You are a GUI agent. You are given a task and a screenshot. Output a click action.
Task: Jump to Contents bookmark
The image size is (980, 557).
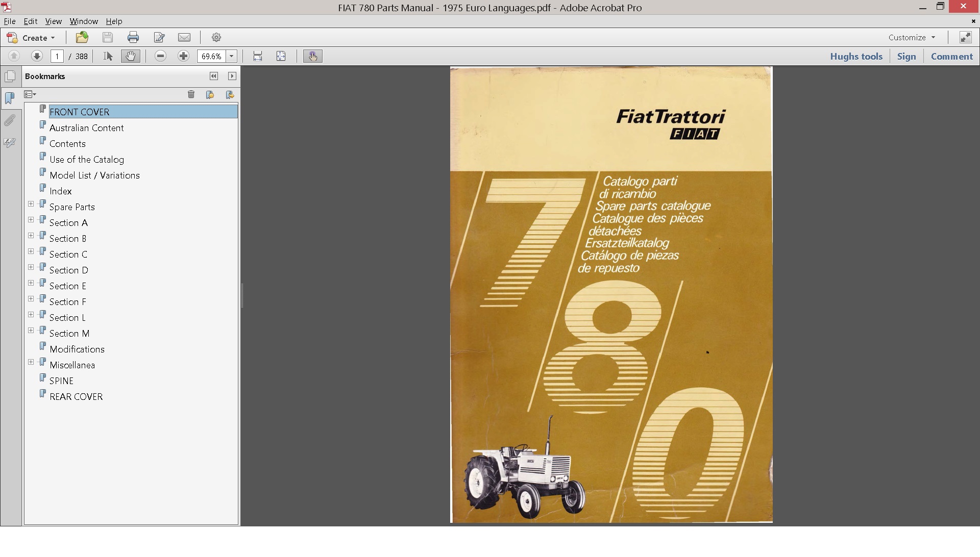click(67, 144)
